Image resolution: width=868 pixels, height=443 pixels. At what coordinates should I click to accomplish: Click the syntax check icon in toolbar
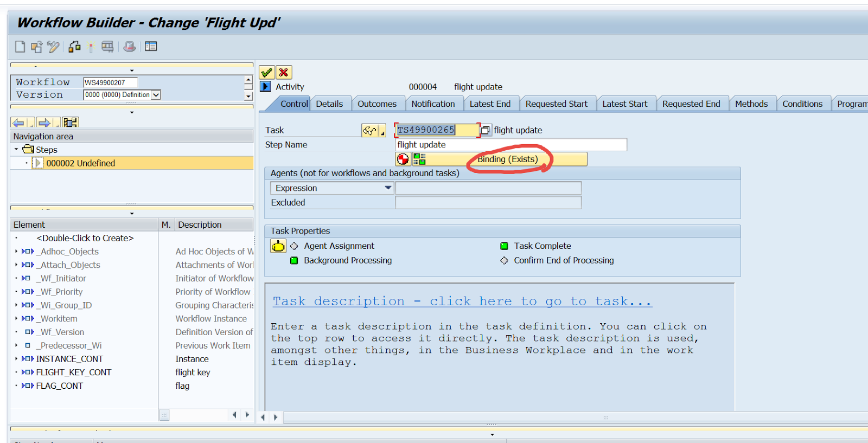[74, 47]
